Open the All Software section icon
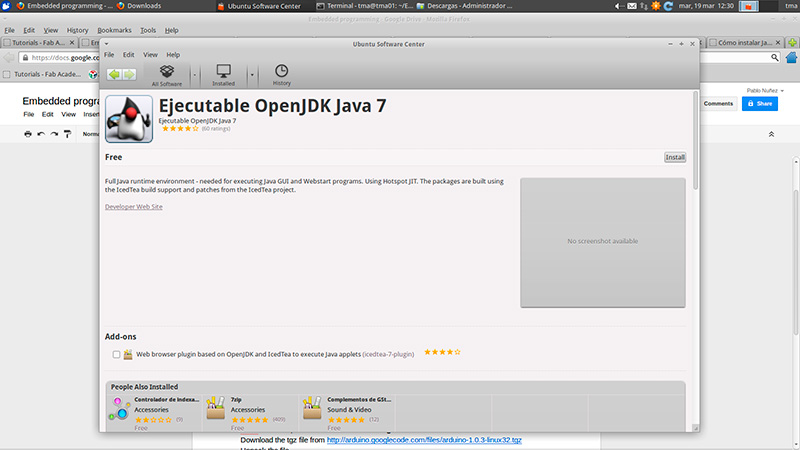The height and width of the screenshot is (450, 800). [x=167, y=71]
